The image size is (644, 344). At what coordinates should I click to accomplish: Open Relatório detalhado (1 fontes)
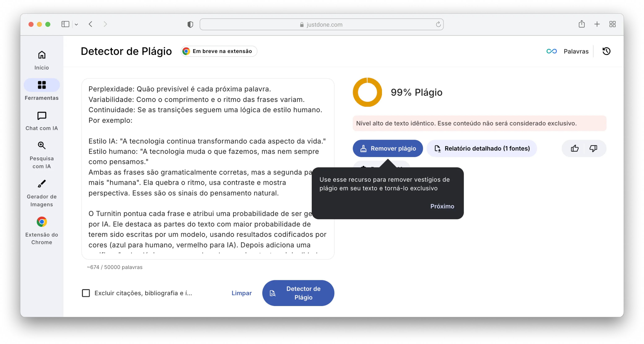pos(482,148)
